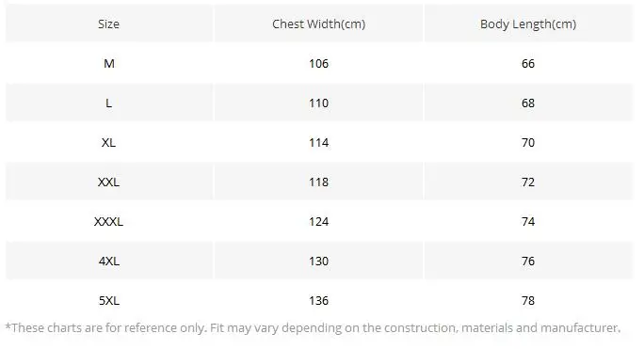Screen dimensions: 644x349
Task: Click chest width value 106
Action: pos(319,64)
